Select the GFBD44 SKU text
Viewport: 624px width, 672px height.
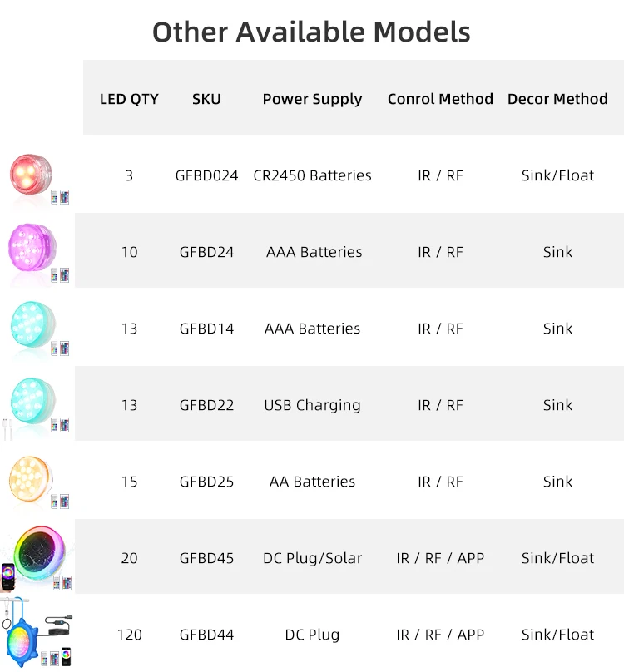(206, 635)
